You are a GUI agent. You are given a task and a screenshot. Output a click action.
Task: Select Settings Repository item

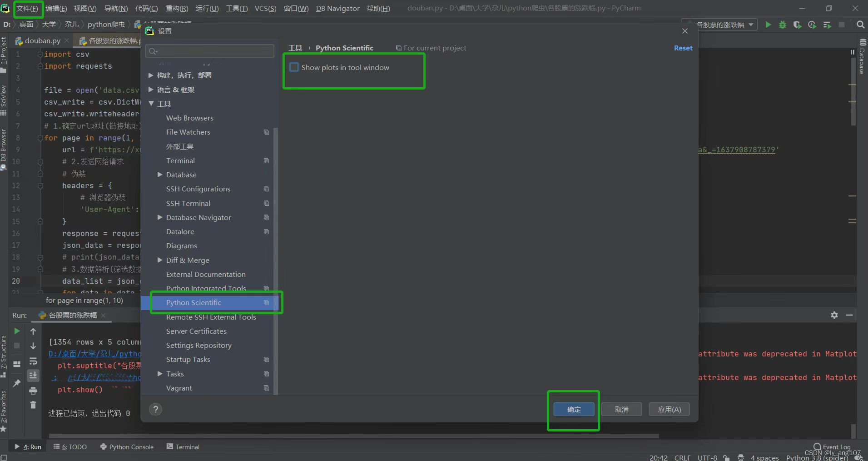[x=199, y=345]
